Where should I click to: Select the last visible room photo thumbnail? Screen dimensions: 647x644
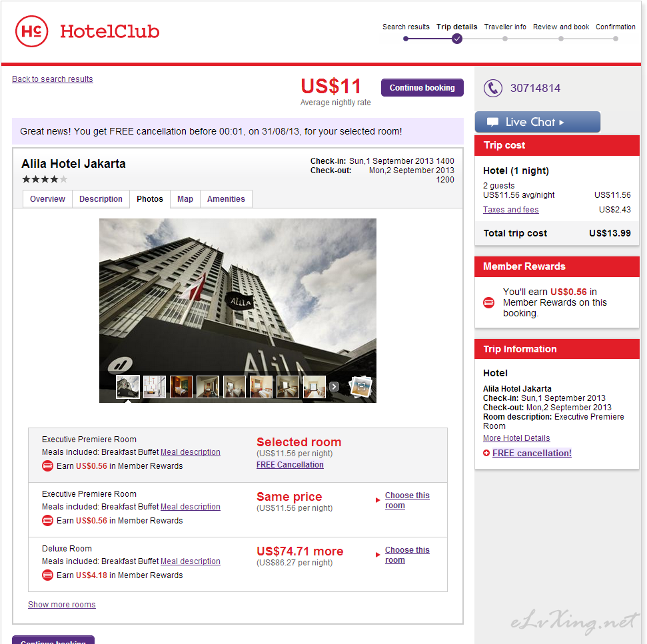pyautogui.click(x=315, y=387)
